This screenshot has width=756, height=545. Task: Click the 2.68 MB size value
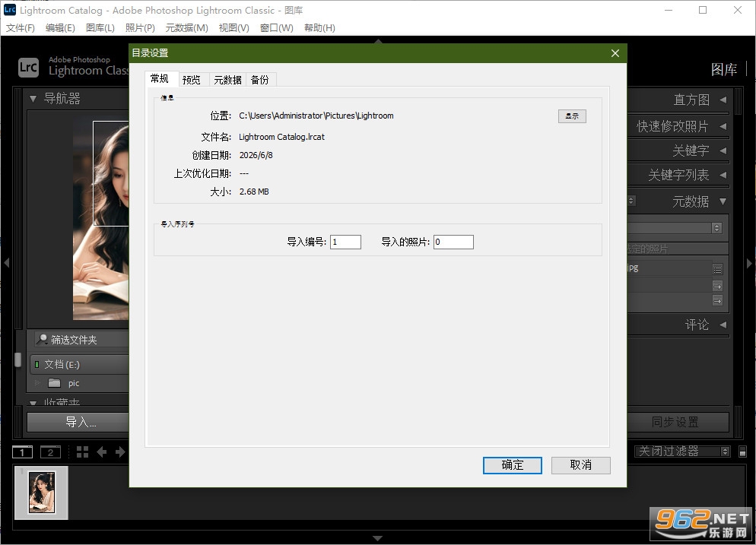click(x=254, y=192)
